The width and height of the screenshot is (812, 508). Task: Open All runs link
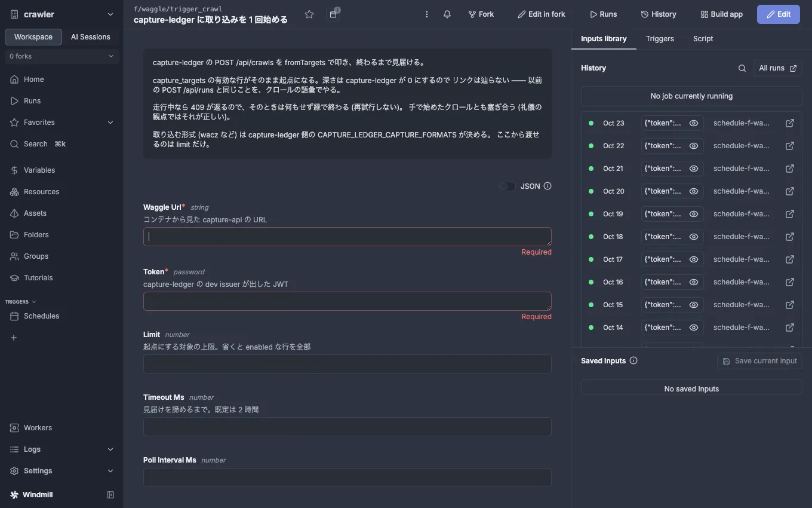777,68
